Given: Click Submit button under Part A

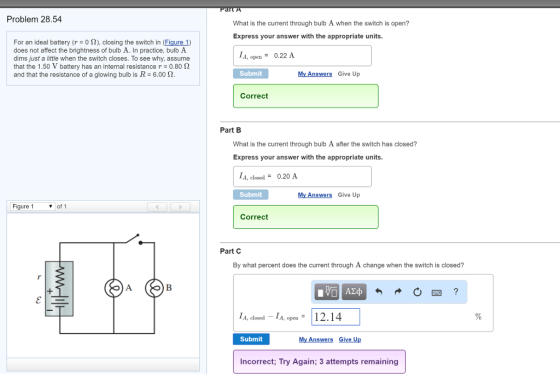Looking at the screenshot, I should coord(251,74).
